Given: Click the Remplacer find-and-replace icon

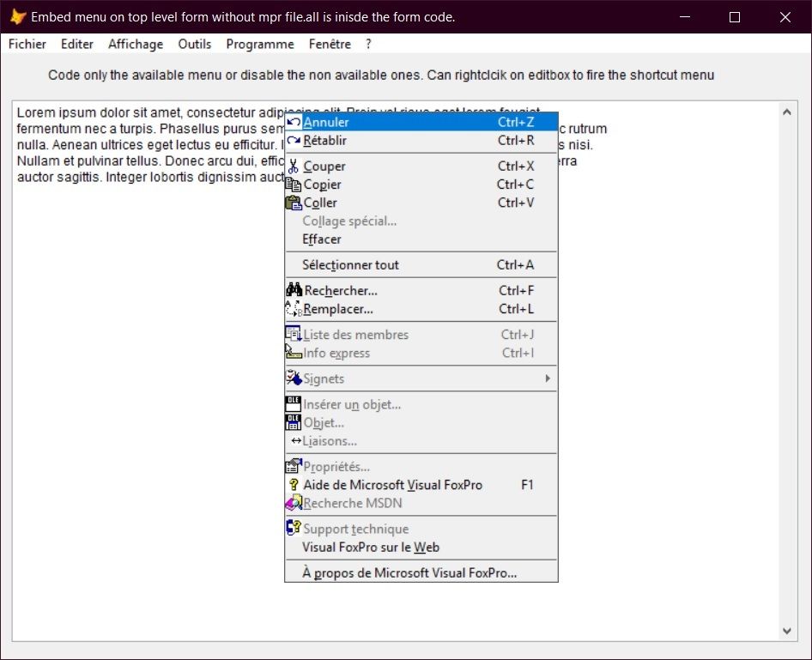Looking at the screenshot, I should [x=294, y=308].
